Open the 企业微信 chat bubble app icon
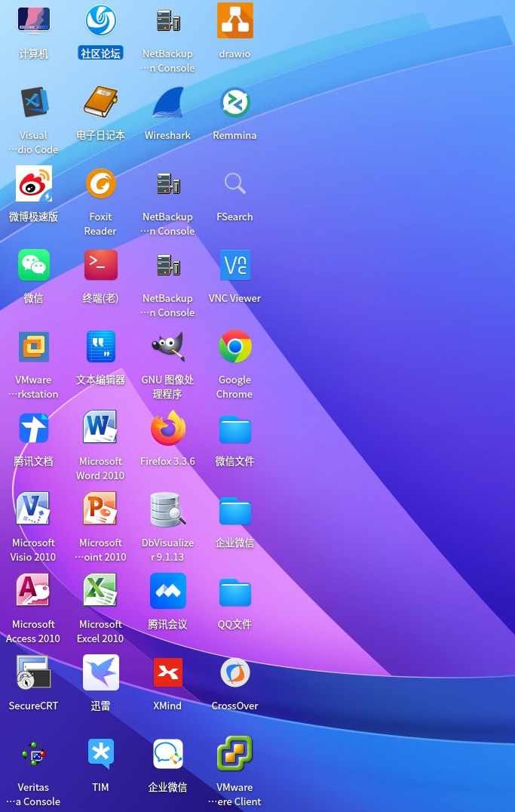Screen dimensions: 515x812 (167, 754)
